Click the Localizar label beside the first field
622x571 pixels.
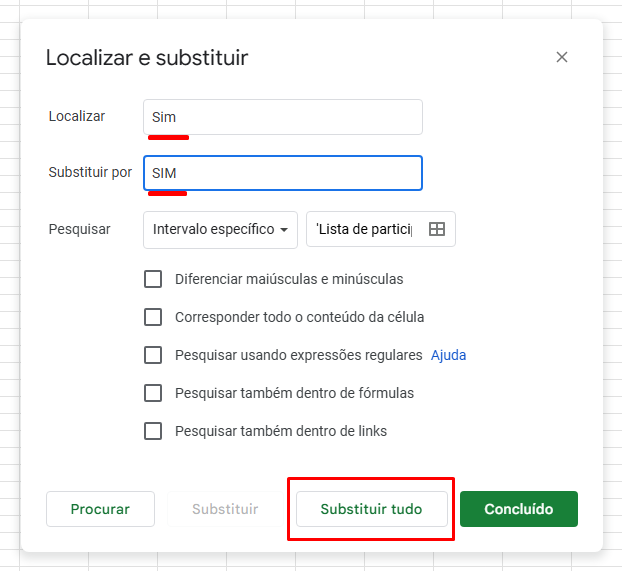[x=76, y=116]
